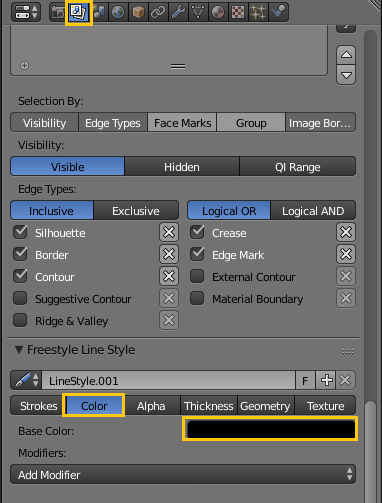Open the Modifiers wrench icon
The image size is (382, 503).
click(178, 12)
